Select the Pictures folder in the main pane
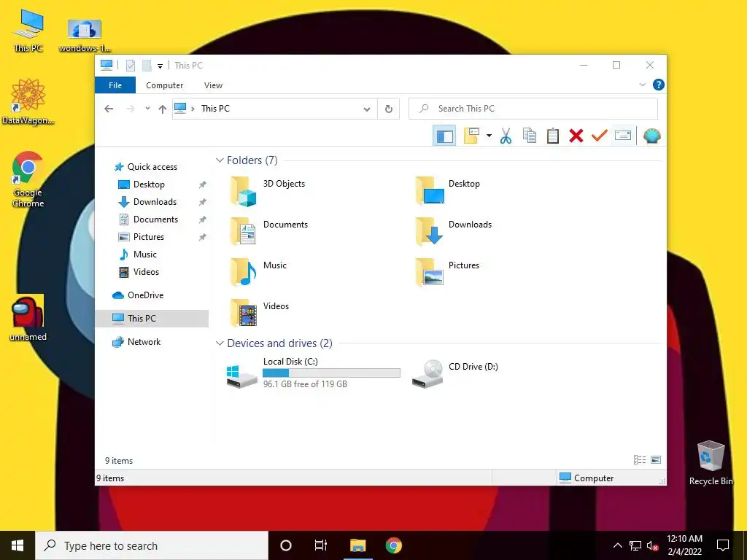 tap(449, 273)
